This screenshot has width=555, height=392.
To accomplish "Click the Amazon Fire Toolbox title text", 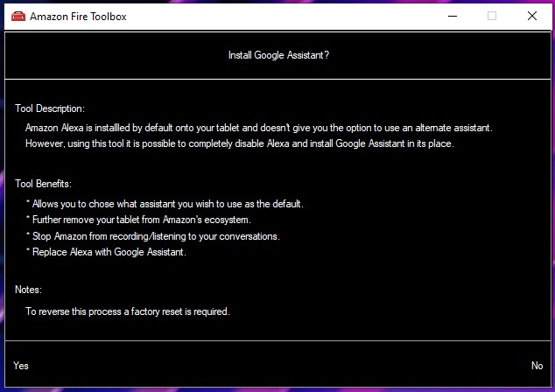I will [x=78, y=17].
